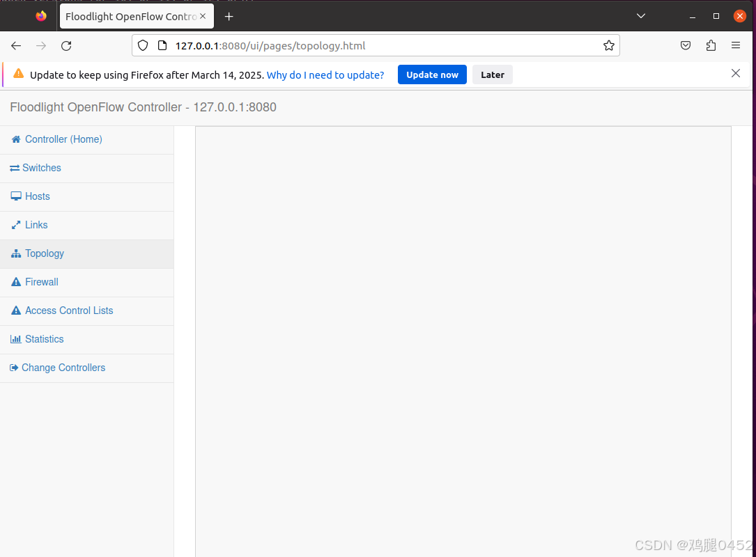Click the warning icon beside Access Control Lists
756x557 pixels.
tap(16, 311)
